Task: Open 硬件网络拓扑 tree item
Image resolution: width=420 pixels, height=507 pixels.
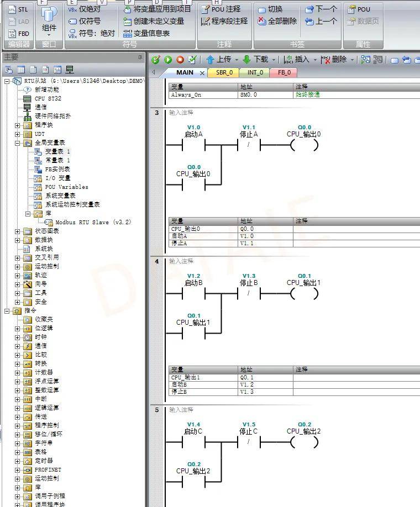Action: point(53,116)
